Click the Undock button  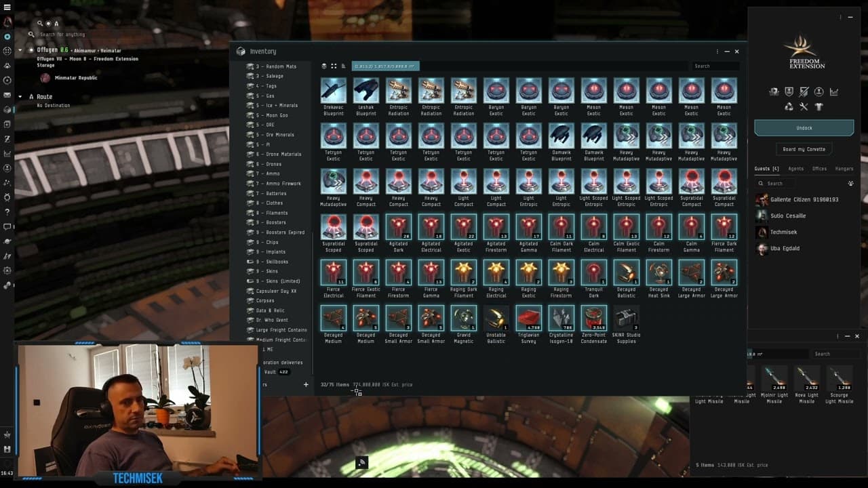tap(804, 128)
